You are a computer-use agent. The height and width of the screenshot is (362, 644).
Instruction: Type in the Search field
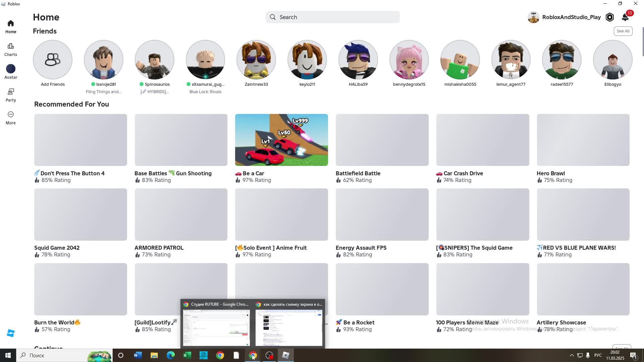coord(332,17)
